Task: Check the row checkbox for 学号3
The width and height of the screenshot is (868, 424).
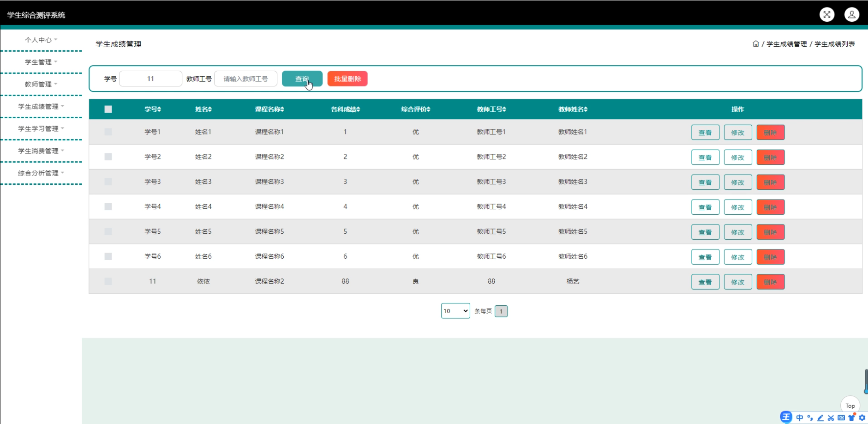Action: tap(108, 182)
